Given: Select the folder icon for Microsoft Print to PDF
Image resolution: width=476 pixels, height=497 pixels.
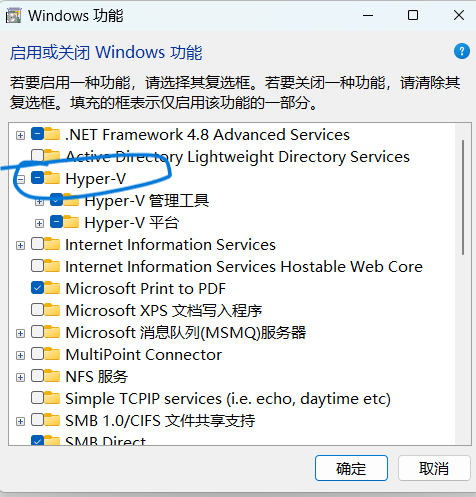Looking at the screenshot, I should tap(52, 288).
